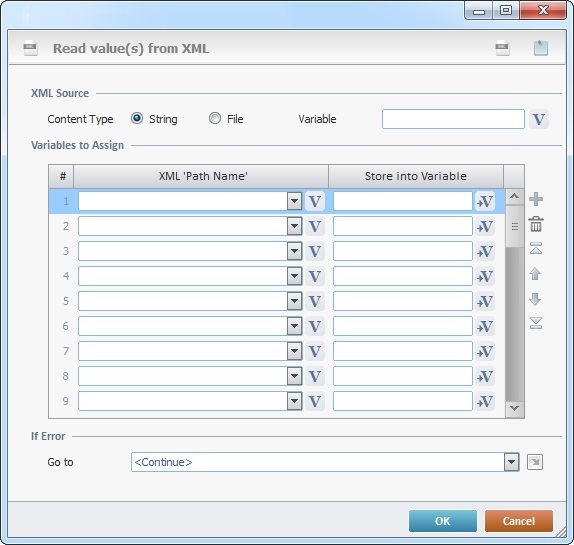Click store-into-variable icon in row 3
The width and height of the screenshot is (574, 545).
point(485,251)
